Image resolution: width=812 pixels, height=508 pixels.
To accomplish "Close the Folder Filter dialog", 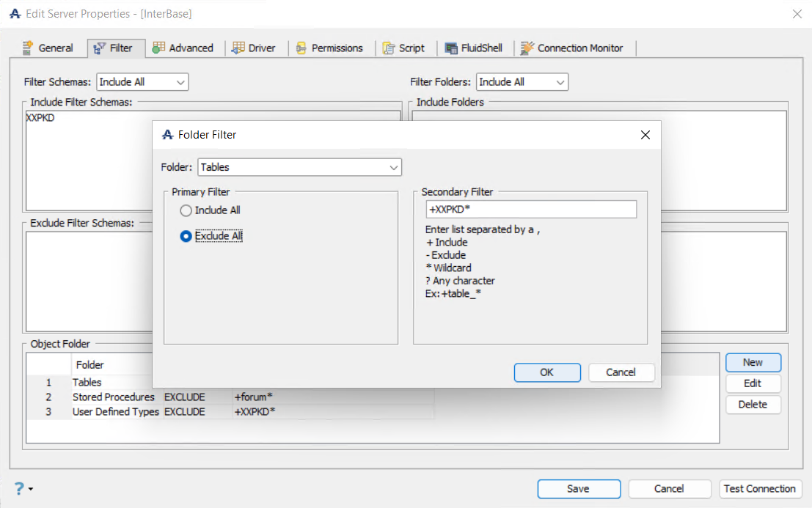I will tap(645, 135).
